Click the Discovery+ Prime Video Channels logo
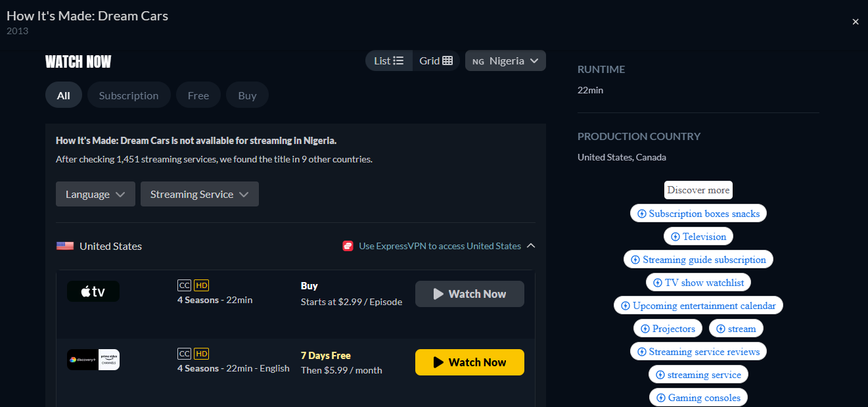The image size is (868, 407). pos(93,360)
